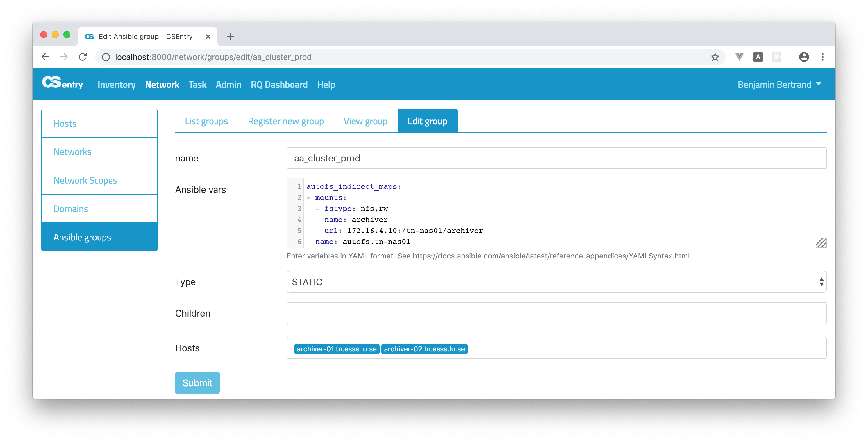Image resolution: width=868 pixels, height=442 pixels.
Task: Switch to the List groups tab
Action: coord(206,121)
